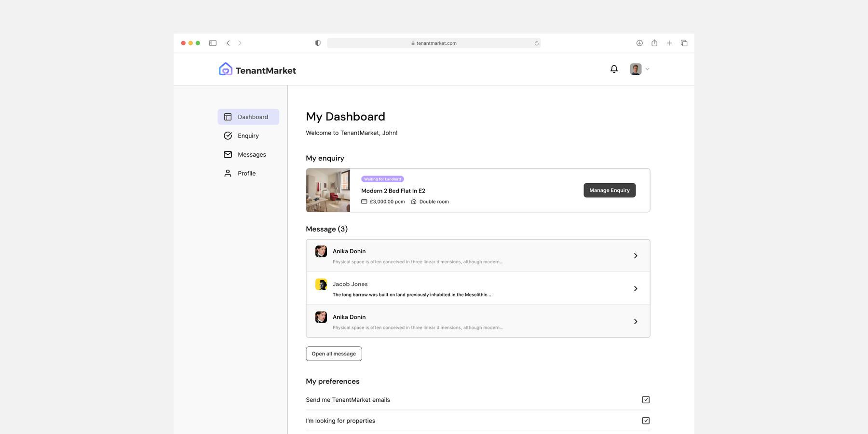Image resolution: width=868 pixels, height=434 pixels.
Task: Click the privacy shield icon
Action: pyautogui.click(x=318, y=43)
